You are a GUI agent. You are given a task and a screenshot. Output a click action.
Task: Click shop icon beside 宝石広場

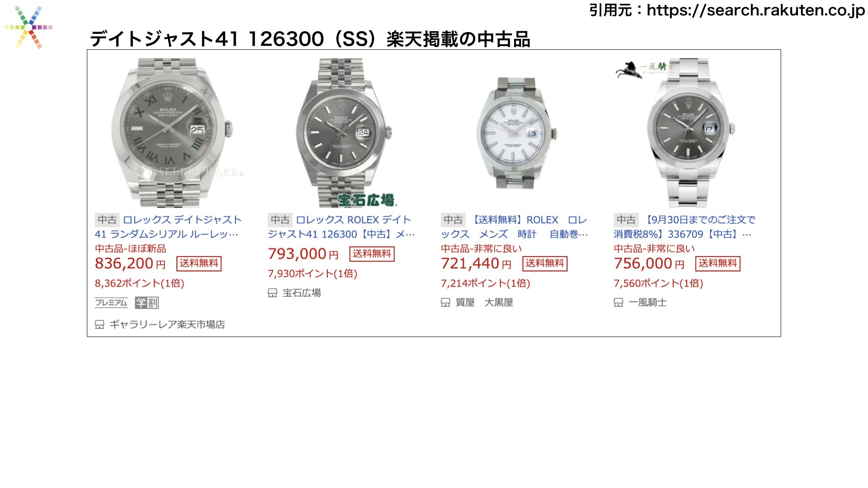(272, 293)
